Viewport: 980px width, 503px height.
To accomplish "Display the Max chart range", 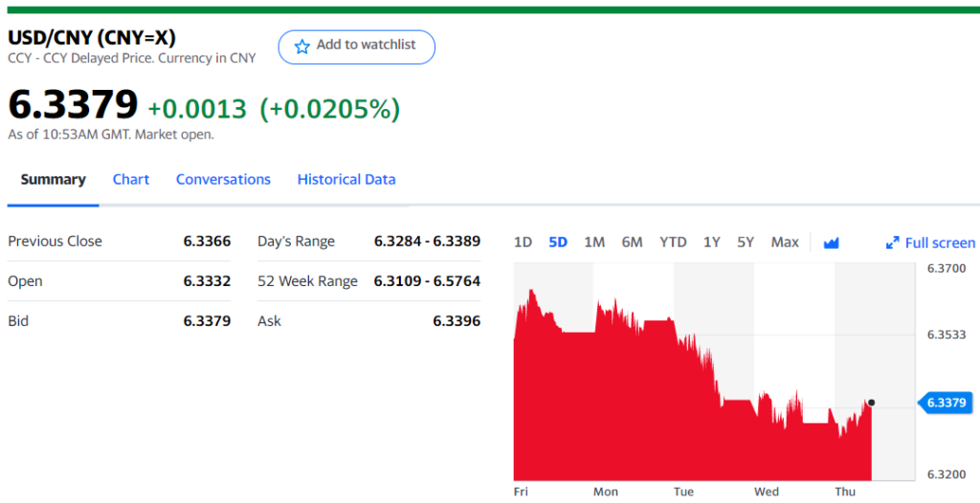I will (x=785, y=242).
